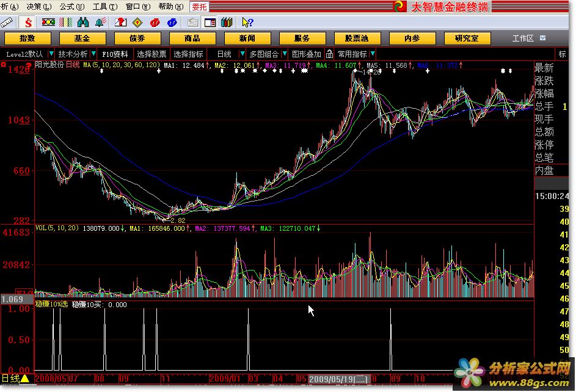Click the 服务 yellow button
This screenshot has height=392, width=576.
[x=302, y=38]
